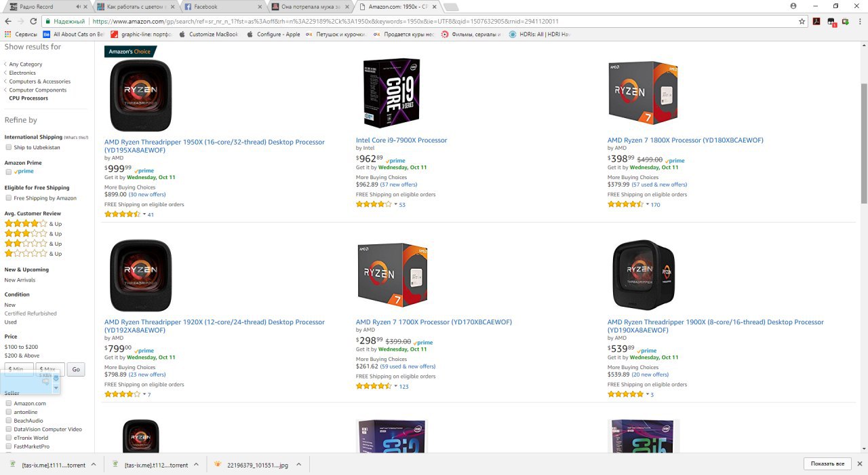The image size is (868, 475).
Task: Open the Сервисы apps bookmark
Action: click(20, 34)
